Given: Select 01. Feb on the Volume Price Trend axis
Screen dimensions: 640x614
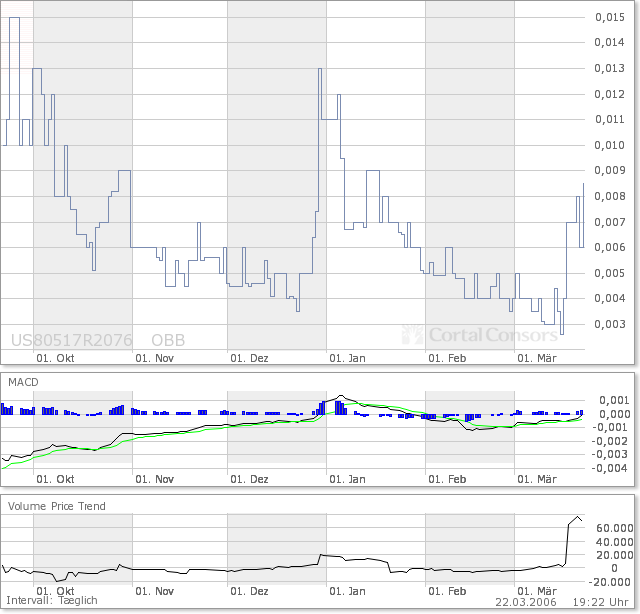Looking at the screenshot, I should pyautogui.click(x=448, y=591).
